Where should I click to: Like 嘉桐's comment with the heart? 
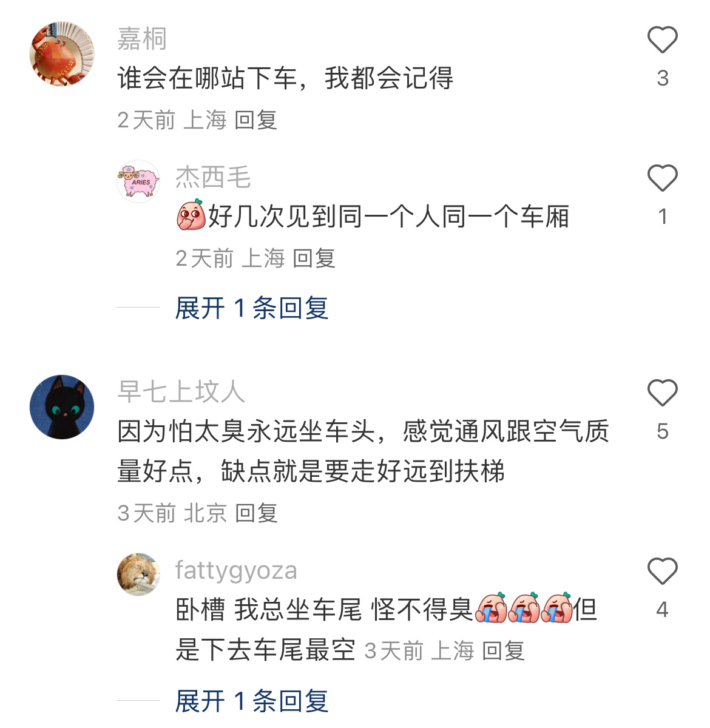pos(662,40)
